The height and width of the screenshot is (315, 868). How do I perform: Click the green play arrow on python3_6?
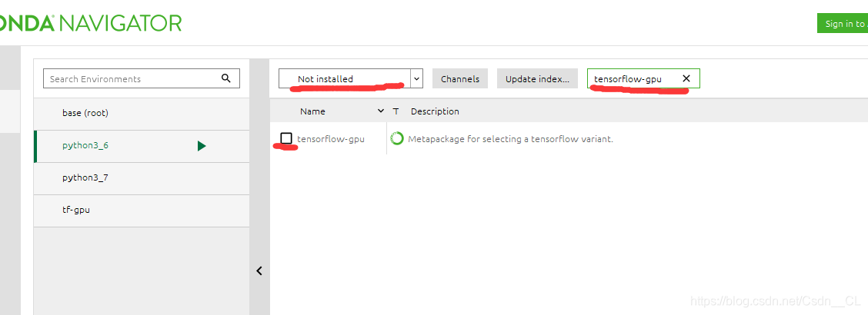point(202,146)
